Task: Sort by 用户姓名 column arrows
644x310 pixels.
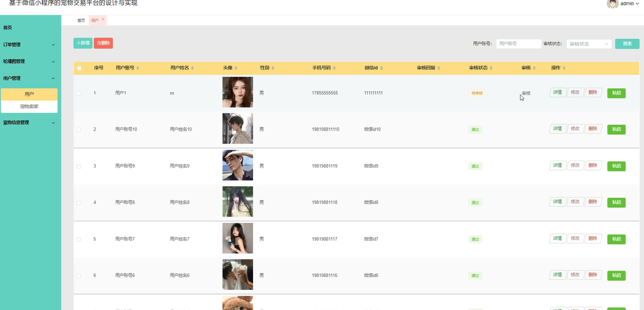Action: (x=193, y=68)
